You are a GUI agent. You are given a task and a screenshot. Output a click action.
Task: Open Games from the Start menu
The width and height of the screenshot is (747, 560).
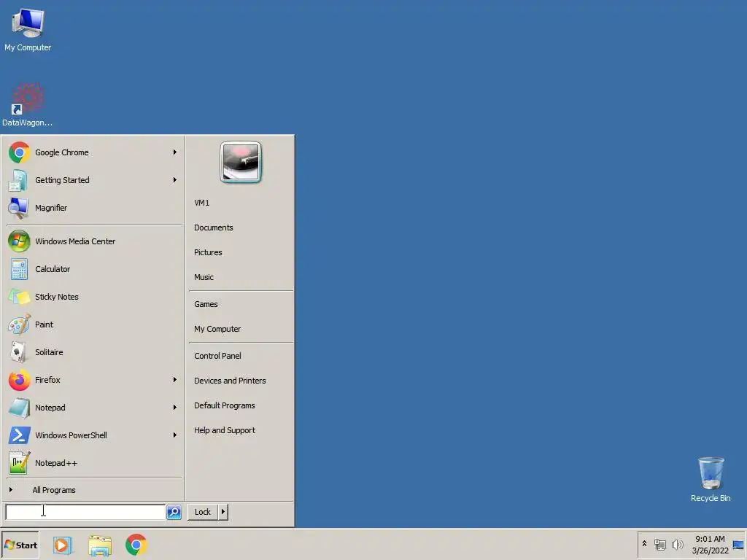[x=206, y=304]
